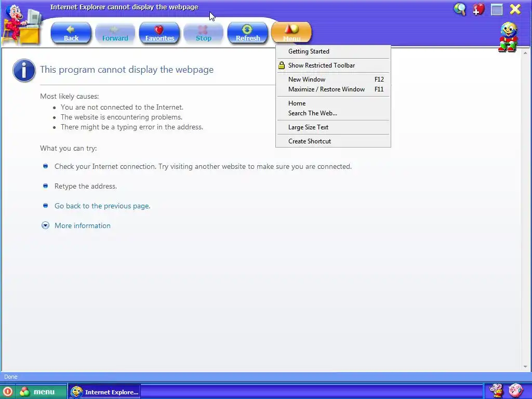This screenshot has width=532, height=399.
Task: Click the padlock icon beside Show Restricted Toolbar
Action: coord(281,65)
